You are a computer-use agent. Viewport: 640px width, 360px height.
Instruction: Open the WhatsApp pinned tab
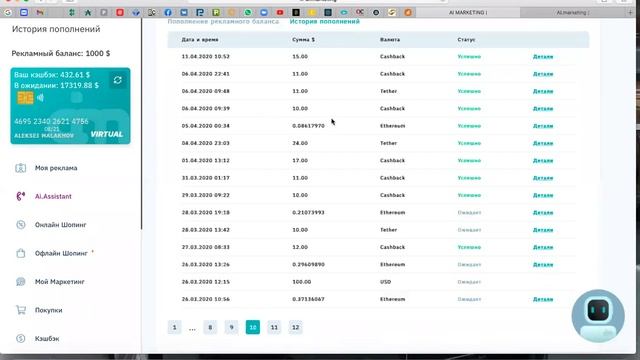click(x=248, y=13)
